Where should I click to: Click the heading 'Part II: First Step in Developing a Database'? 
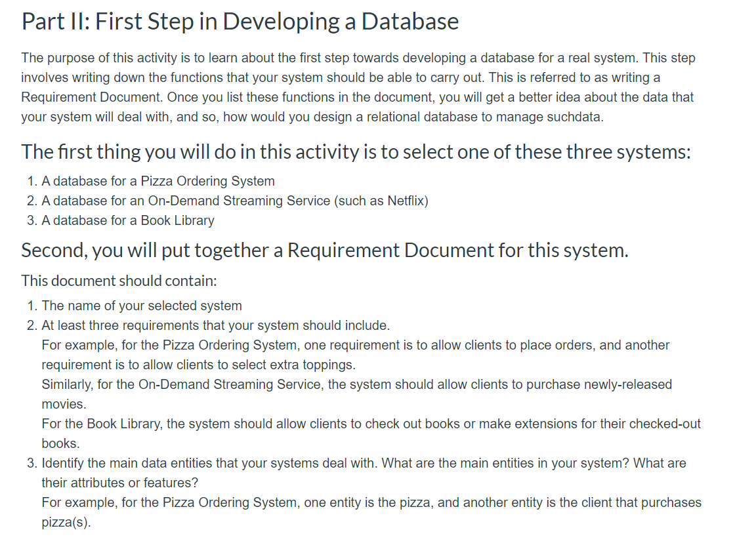point(240,20)
